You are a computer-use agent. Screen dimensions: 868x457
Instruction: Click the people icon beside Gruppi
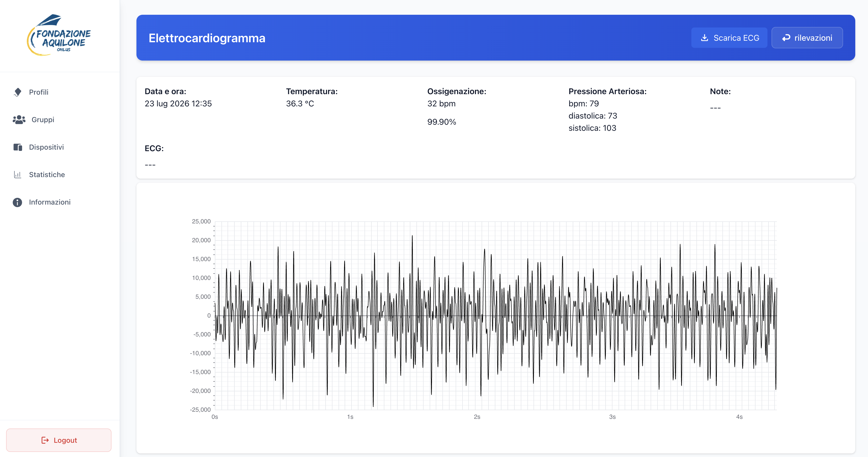point(19,120)
